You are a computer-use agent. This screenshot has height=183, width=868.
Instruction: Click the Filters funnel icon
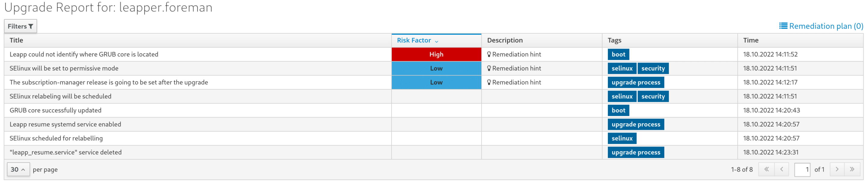pyautogui.click(x=31, y=26)
